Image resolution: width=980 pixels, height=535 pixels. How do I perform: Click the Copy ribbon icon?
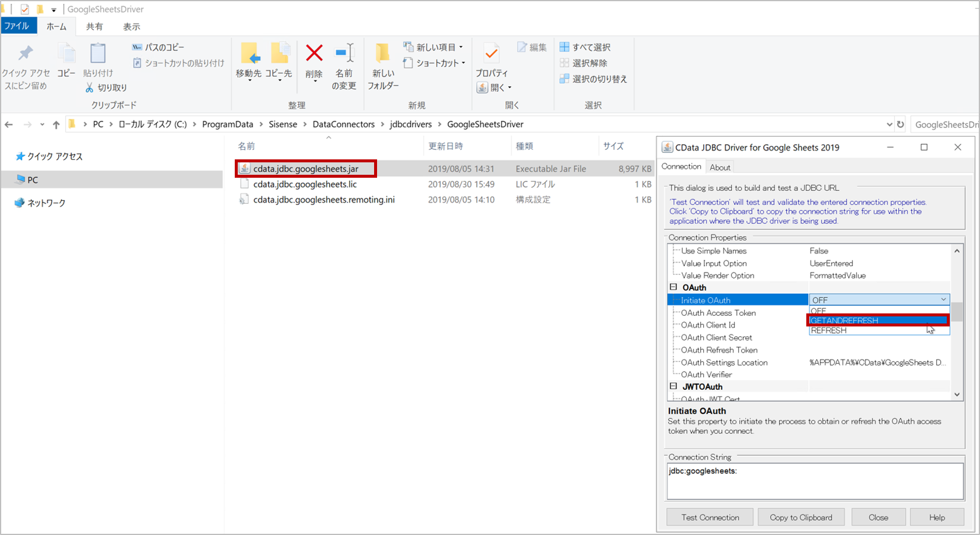pos(66,60)
